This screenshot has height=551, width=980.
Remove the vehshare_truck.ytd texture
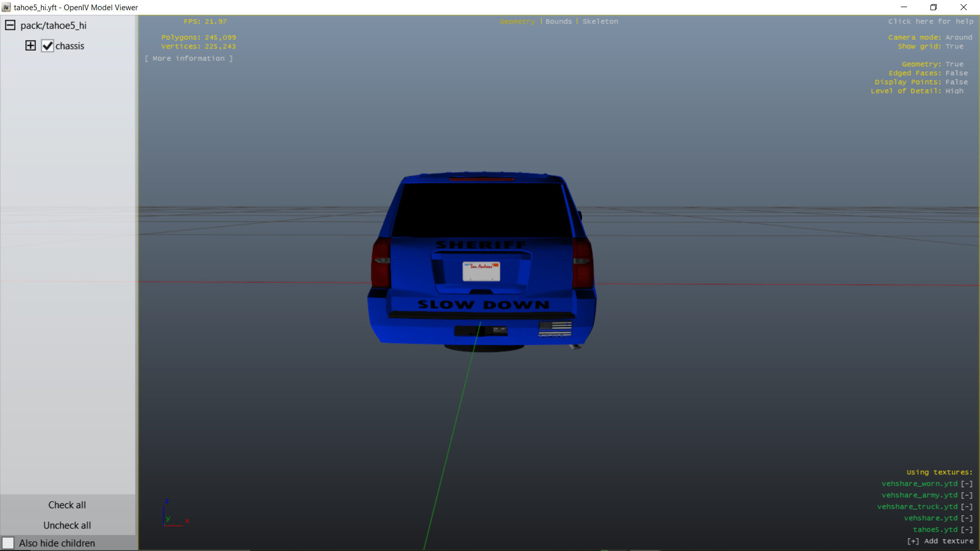pos(967,507)
